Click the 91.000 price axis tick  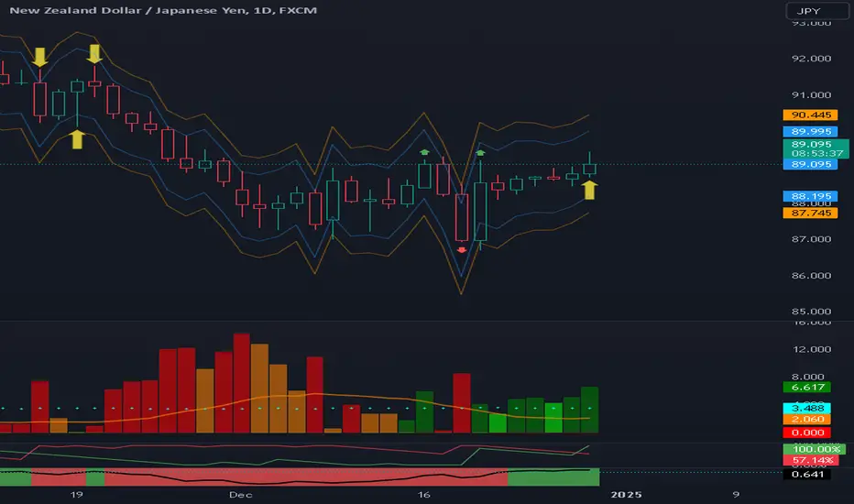811,94
